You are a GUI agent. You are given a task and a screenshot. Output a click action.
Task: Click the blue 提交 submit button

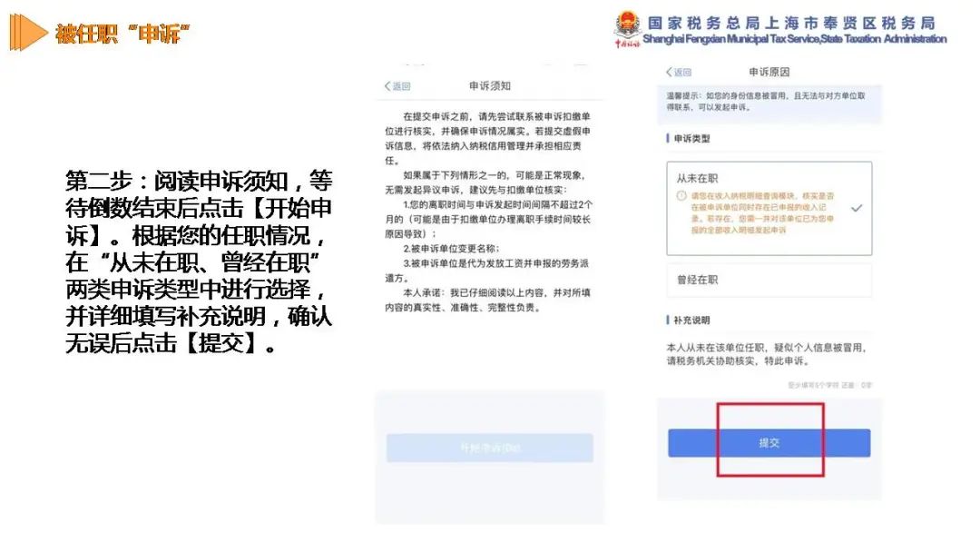coord(769,443)
